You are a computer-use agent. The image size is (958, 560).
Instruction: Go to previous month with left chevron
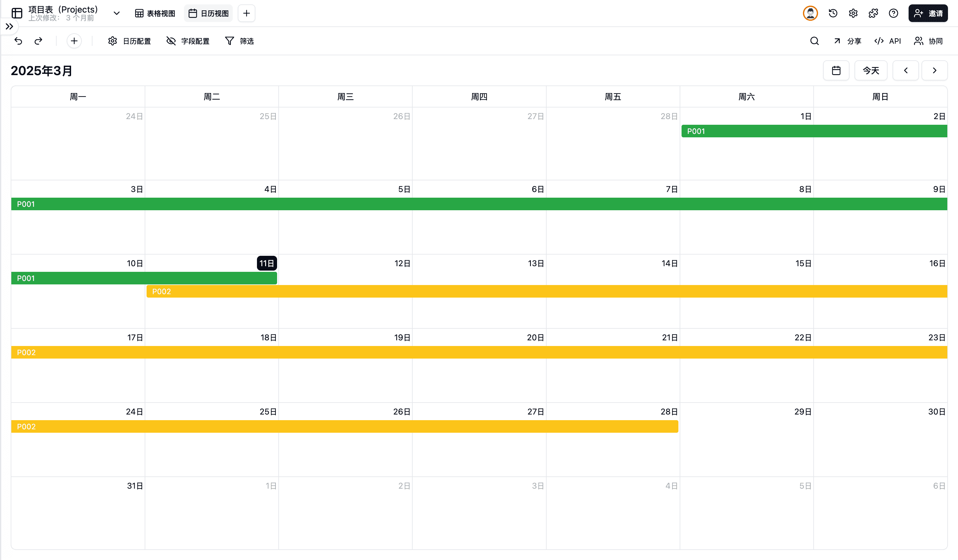[905, 71]
